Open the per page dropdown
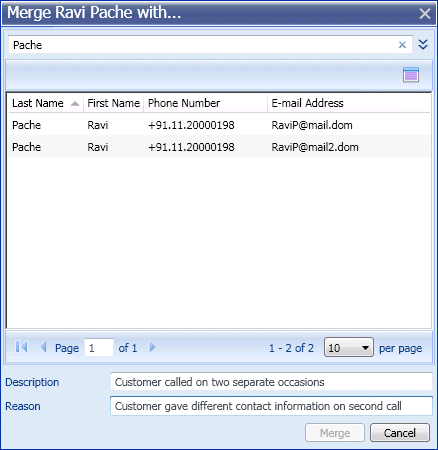The width and height of the screenshot is (438, 450). [x=349, y=348]
